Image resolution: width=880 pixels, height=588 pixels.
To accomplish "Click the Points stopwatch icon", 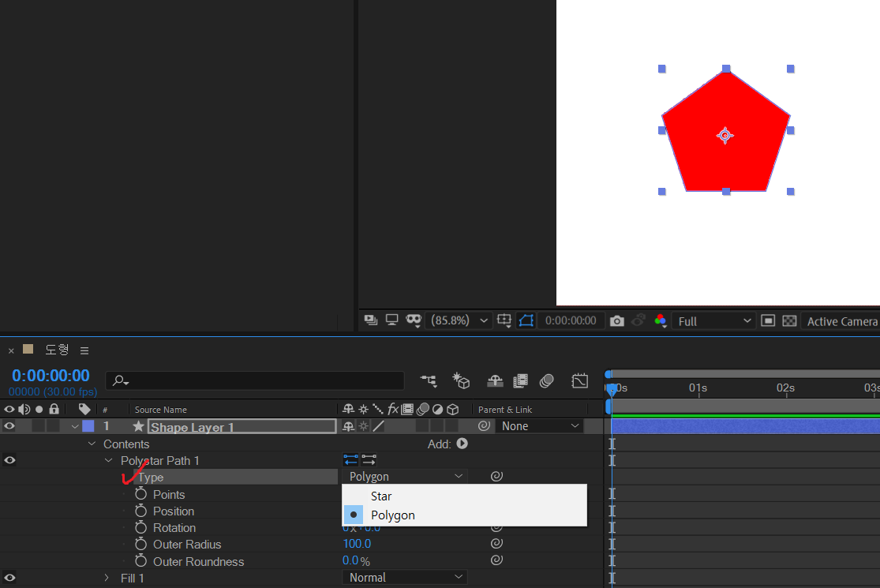I will click(x=140, y=494).
